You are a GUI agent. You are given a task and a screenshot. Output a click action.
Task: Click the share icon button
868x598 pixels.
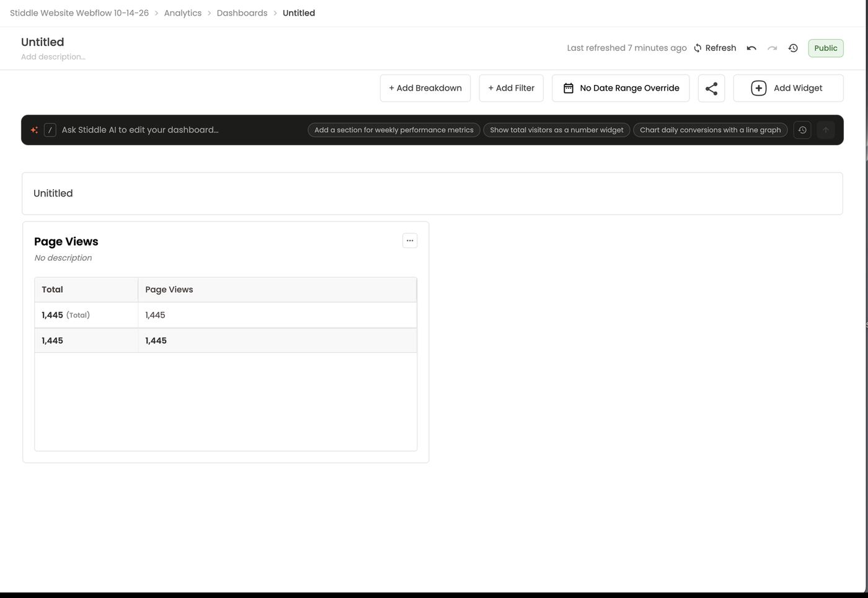[711, 88]
